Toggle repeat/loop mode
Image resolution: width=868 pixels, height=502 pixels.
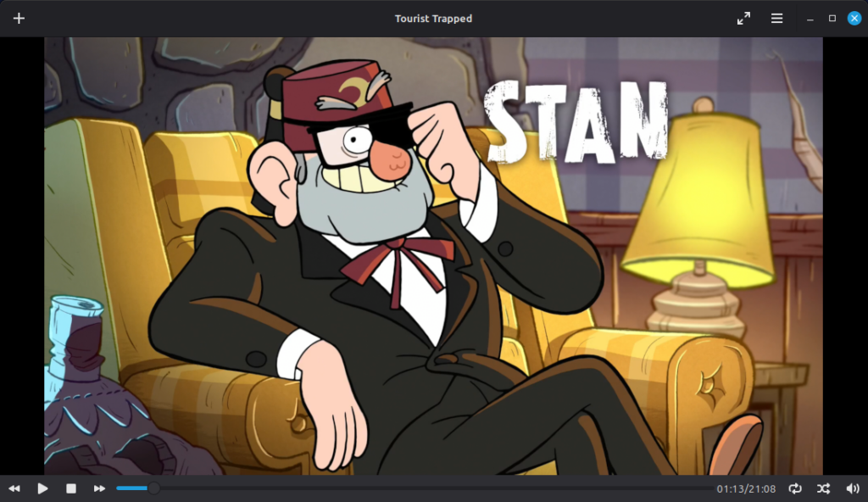click(795, 488)
